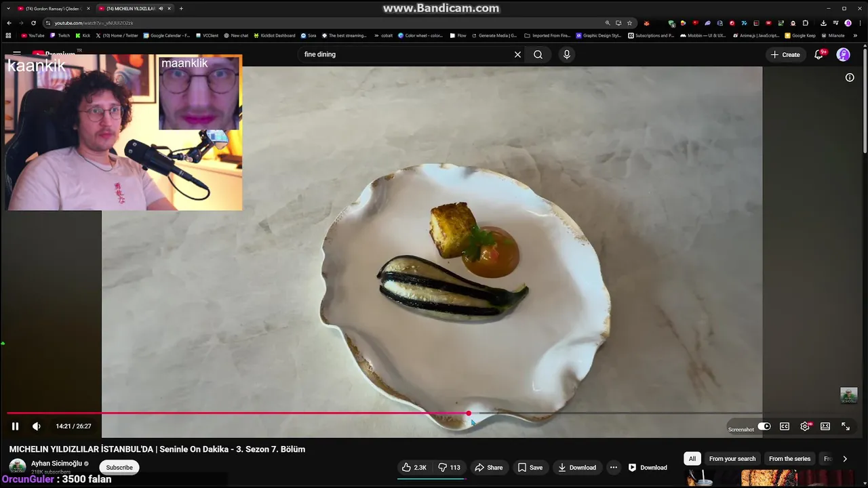Open the Google Calendar bookmark
The image size is (868, 488).
167,35
